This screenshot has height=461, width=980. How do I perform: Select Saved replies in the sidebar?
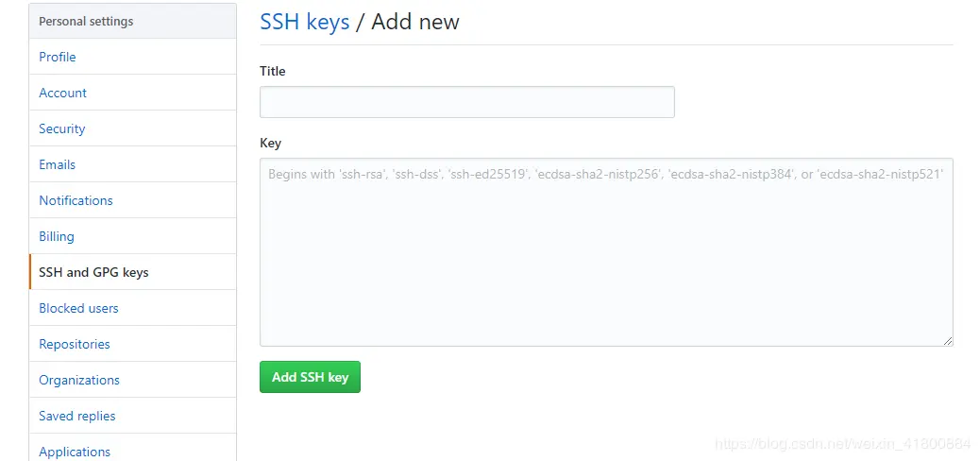point(132,416)
